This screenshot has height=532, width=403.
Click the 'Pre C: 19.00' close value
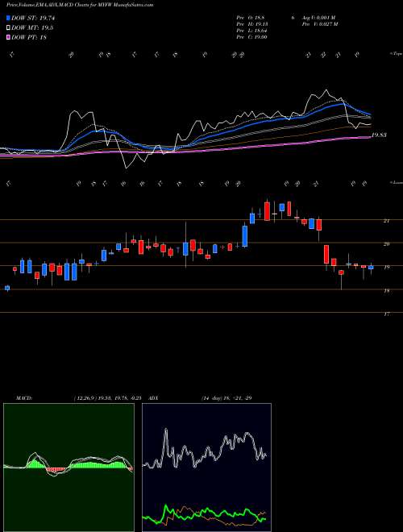253,36
